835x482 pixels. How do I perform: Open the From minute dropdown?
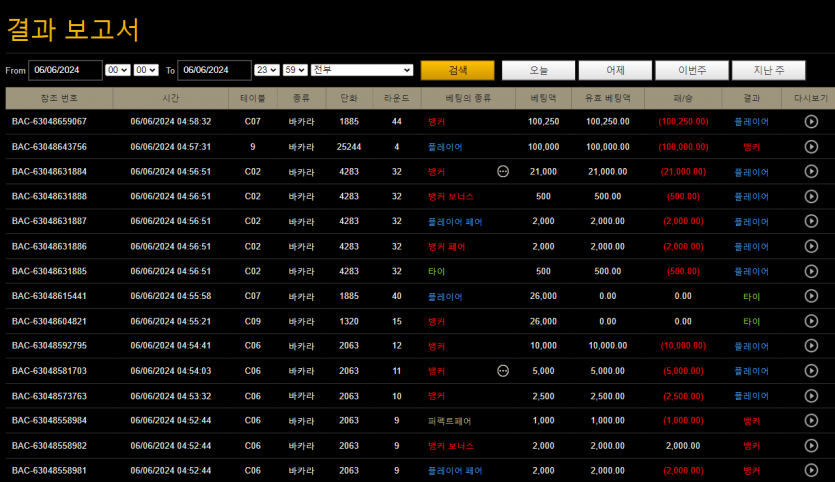pyautogui.click(x=146, y=70)
